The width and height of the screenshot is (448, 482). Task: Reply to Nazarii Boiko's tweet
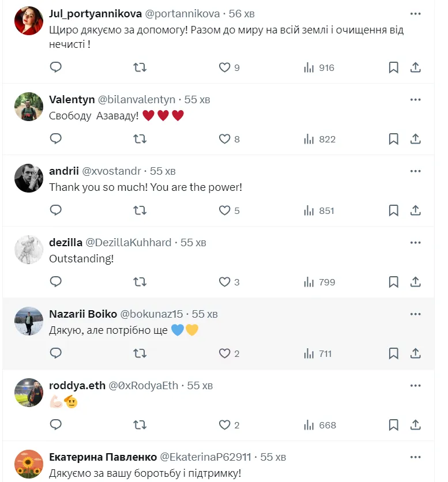[56, 353]
